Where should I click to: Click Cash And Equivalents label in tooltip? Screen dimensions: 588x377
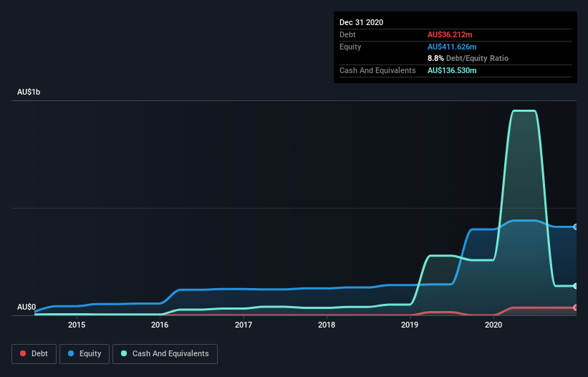pos(377,70)
